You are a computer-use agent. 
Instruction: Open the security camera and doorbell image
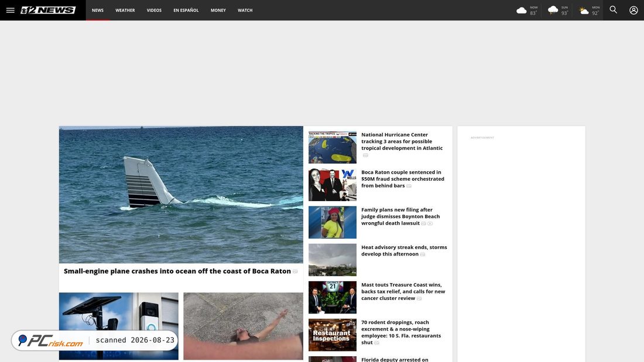click(119, 326)
